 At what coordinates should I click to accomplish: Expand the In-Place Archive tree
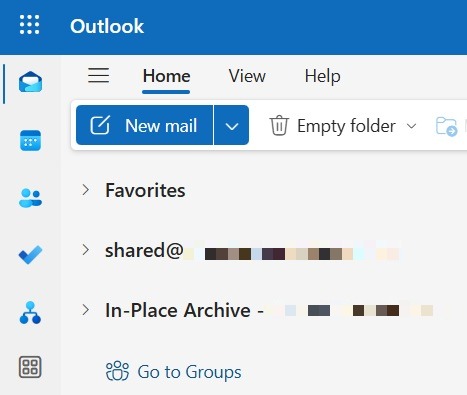(86, 310)
